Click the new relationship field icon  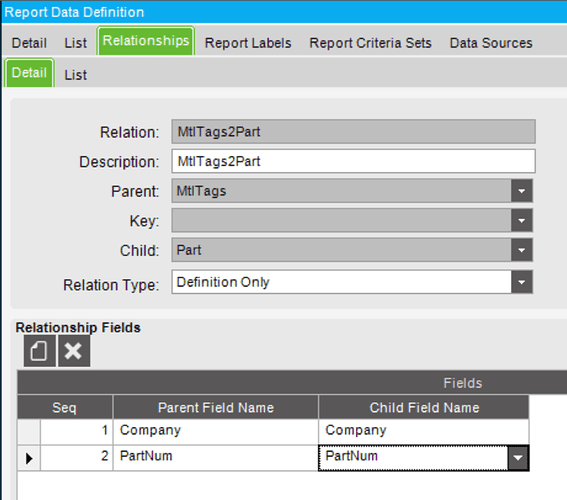click(x=40, y=351)
